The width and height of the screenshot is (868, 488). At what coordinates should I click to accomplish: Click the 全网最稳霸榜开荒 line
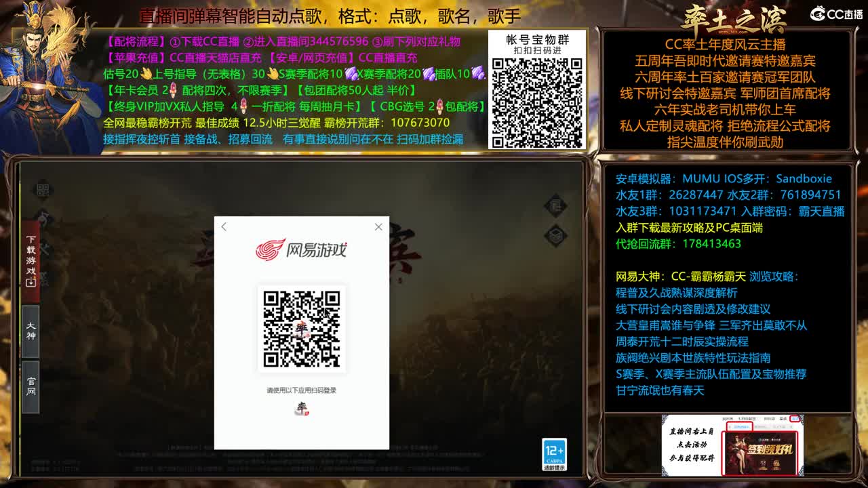click(277, 123)
